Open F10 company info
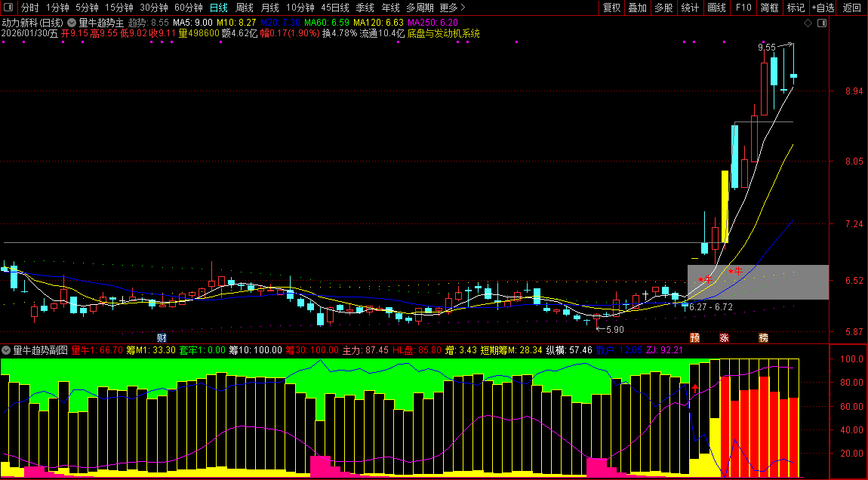 tap(743, 8)
